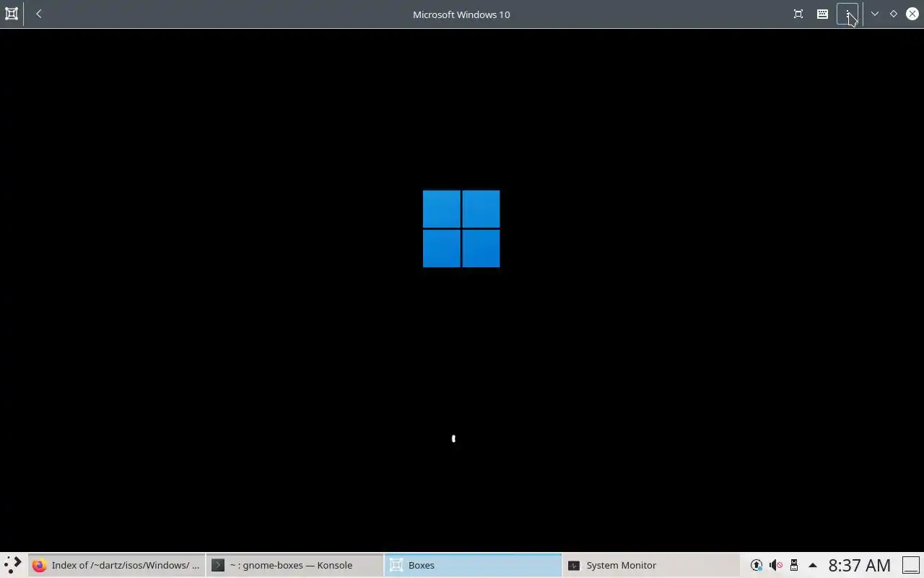The width and height of the screenshot is (924, 578).
Task: Select the Boxes taskbar entry
Action: tap(473, 565)
